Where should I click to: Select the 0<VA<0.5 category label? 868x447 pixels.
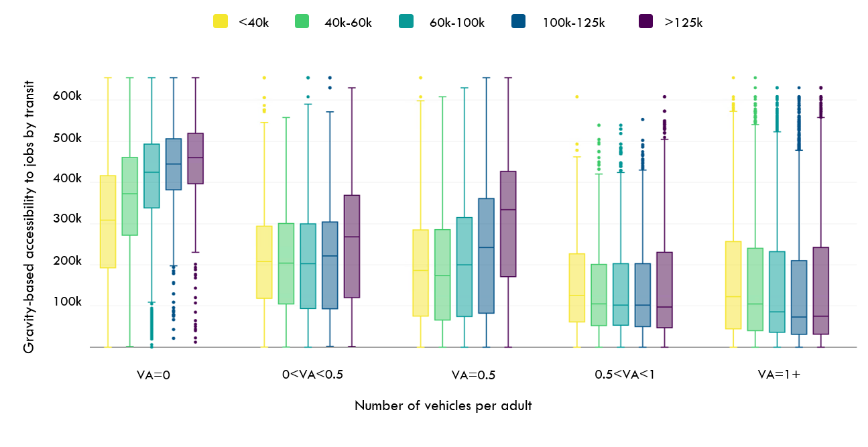click(x=313, y=375)
